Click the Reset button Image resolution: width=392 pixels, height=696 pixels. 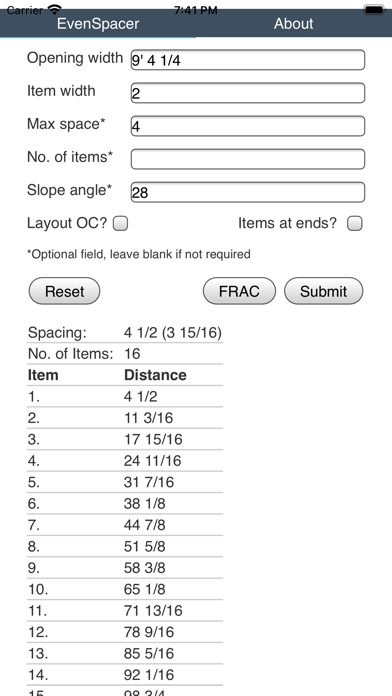click(x=64, y=291)
